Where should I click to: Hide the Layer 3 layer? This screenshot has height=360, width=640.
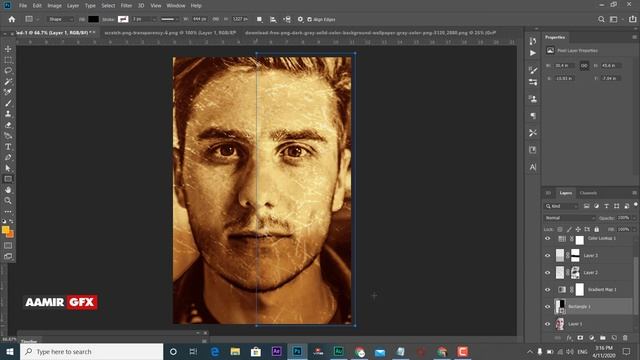[x=548, y=256]
